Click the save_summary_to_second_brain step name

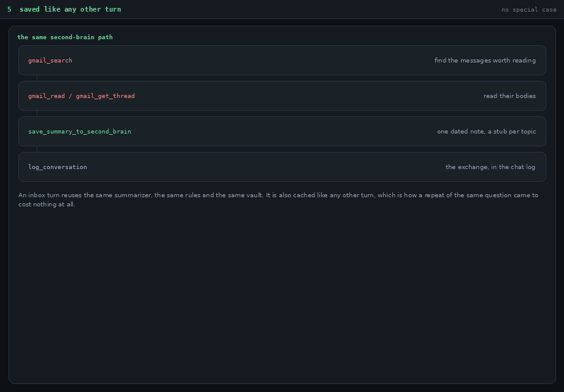click(x=80, y=132)
